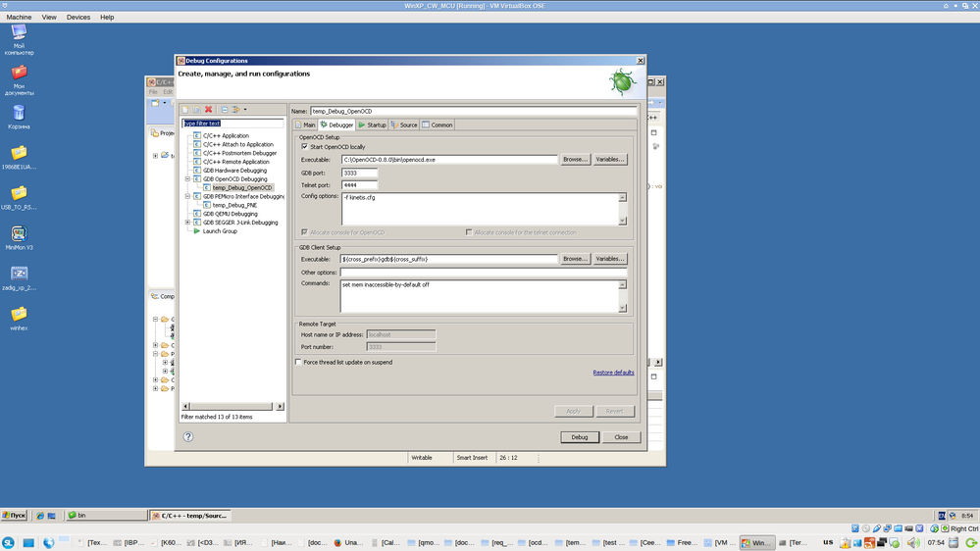Click the C icon beside C/C++ Application
The width and height of the screenshot is (980, 551).
coord(197,135)
